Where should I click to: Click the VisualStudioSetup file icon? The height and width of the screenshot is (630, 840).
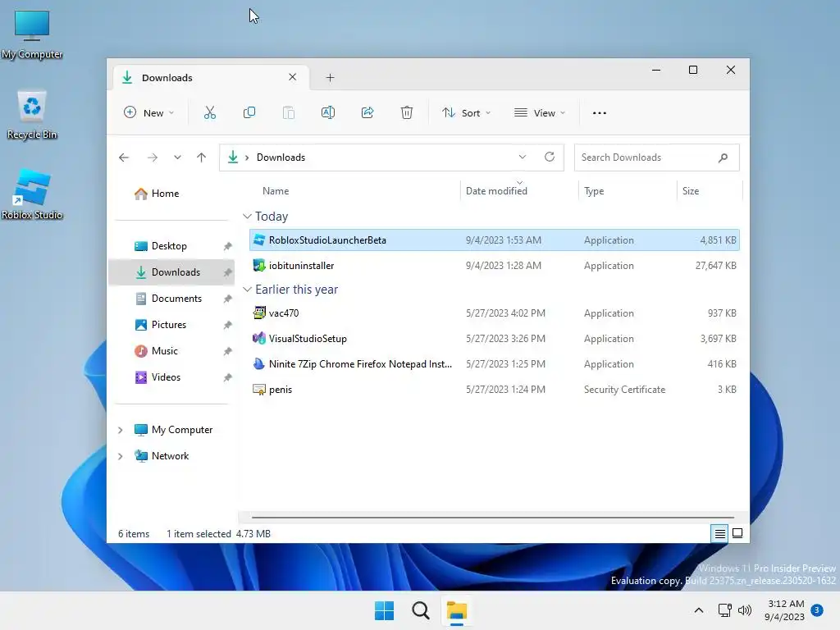click(x=259, y=339)
